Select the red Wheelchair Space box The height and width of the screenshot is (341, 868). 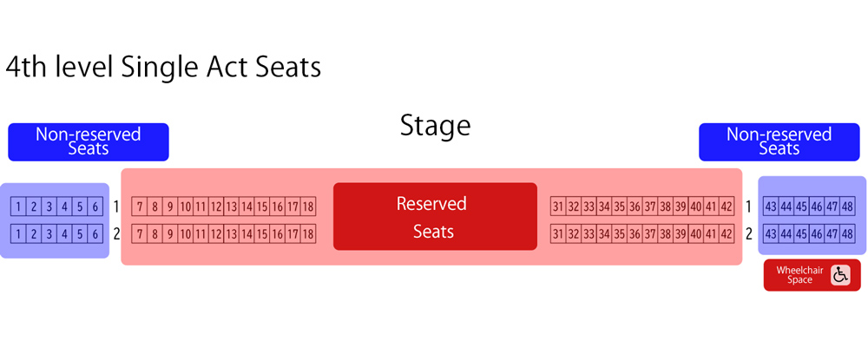(x=812, y=275)
